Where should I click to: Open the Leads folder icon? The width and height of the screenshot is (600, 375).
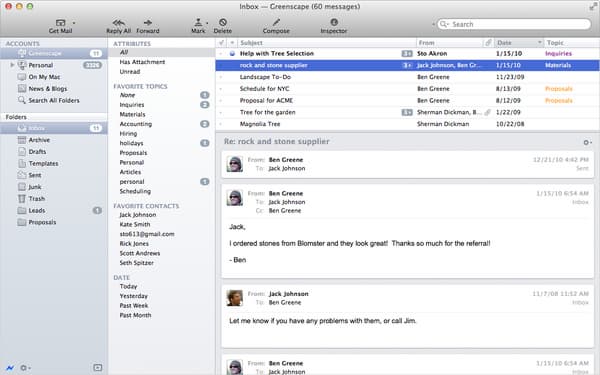[22, 210]
